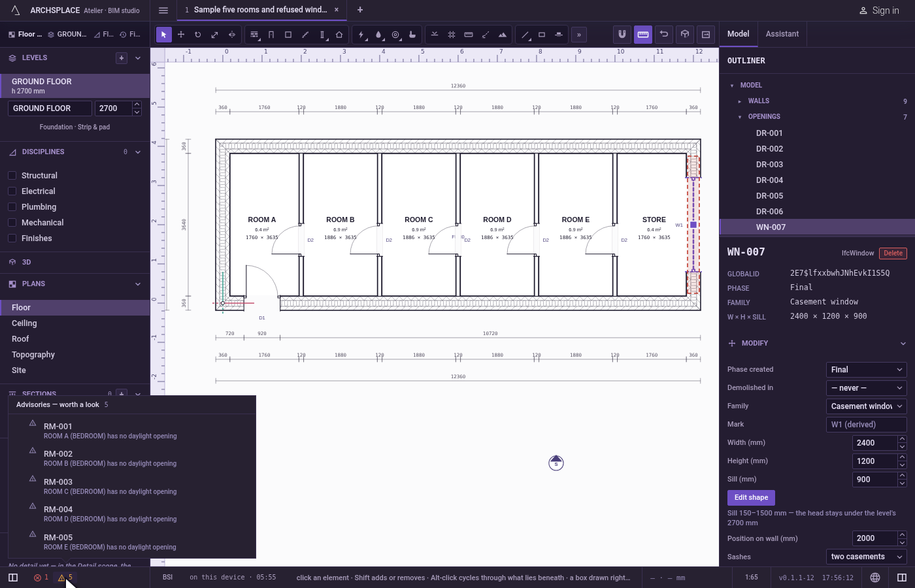Open the 3D box view icon

tap(685, 34)
